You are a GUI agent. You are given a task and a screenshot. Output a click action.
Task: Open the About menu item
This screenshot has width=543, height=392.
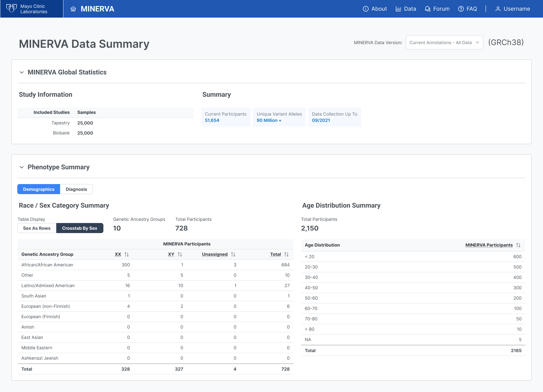[375, 9]
